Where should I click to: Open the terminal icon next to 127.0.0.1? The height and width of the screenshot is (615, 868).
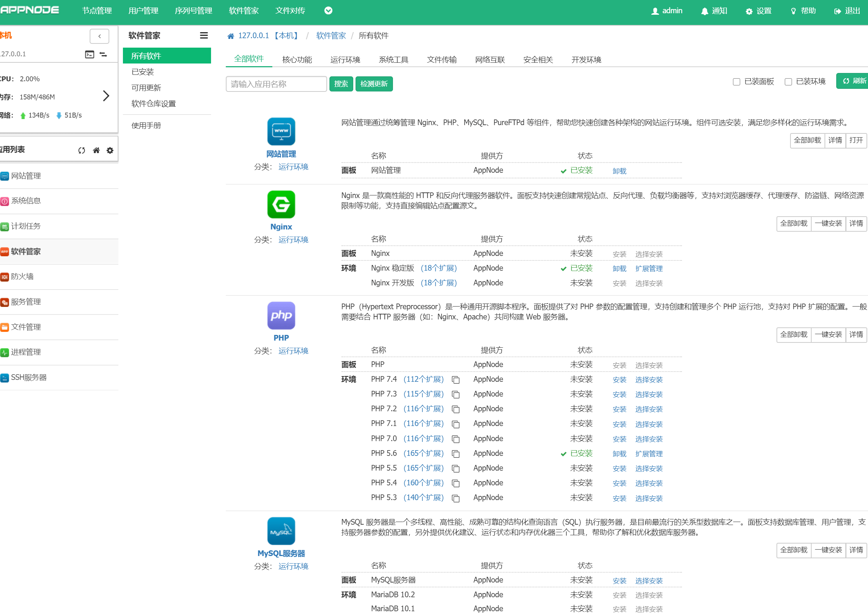[89, 54]
